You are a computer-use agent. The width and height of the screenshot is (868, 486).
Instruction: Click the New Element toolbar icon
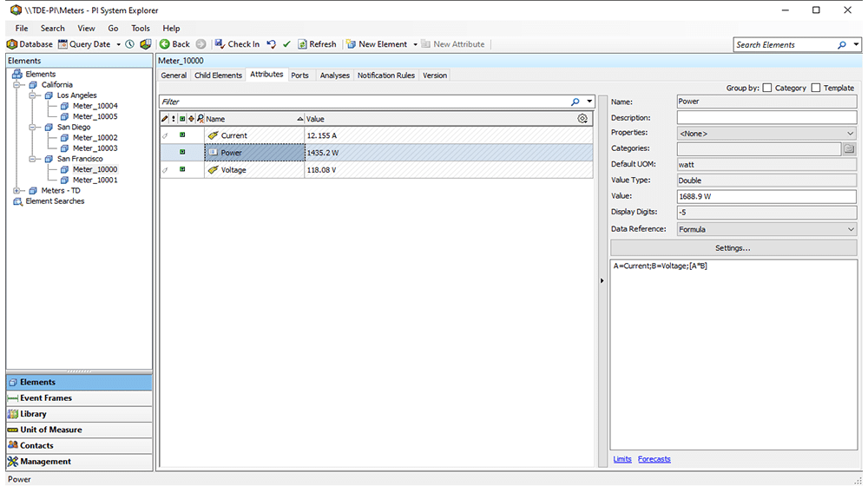click(x=351, y=44)
